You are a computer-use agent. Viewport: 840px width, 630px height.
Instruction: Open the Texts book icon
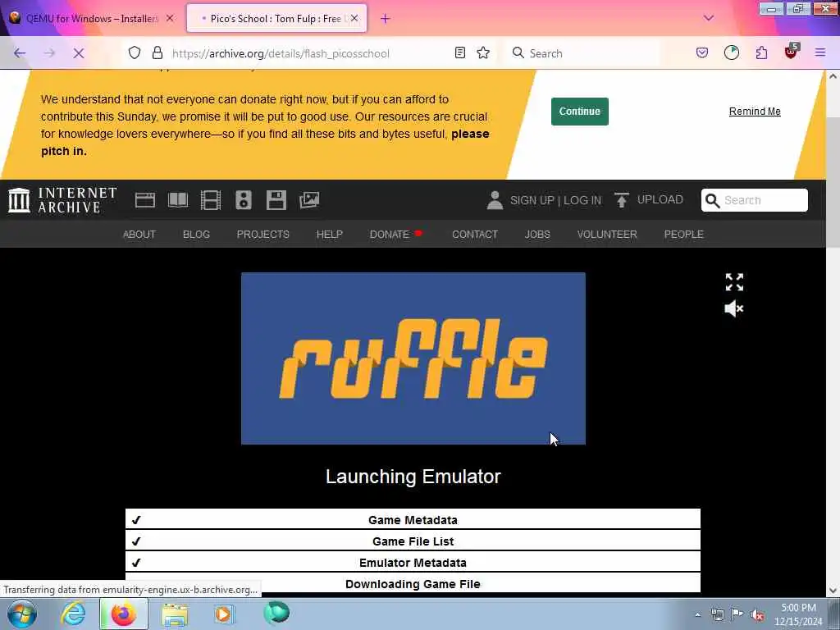[178, 200]
